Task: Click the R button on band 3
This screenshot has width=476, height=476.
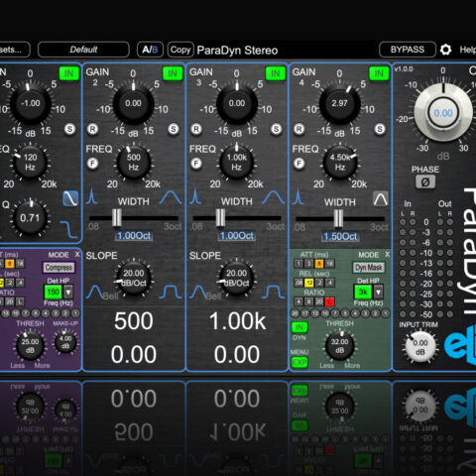Action: click(x=196, y=129)
